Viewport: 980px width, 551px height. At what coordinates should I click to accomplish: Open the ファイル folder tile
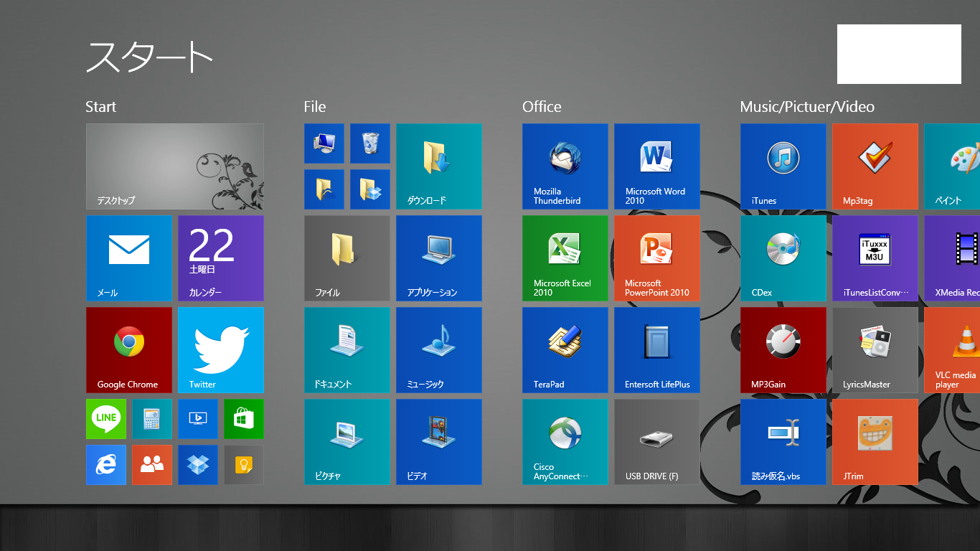[347, 258]
